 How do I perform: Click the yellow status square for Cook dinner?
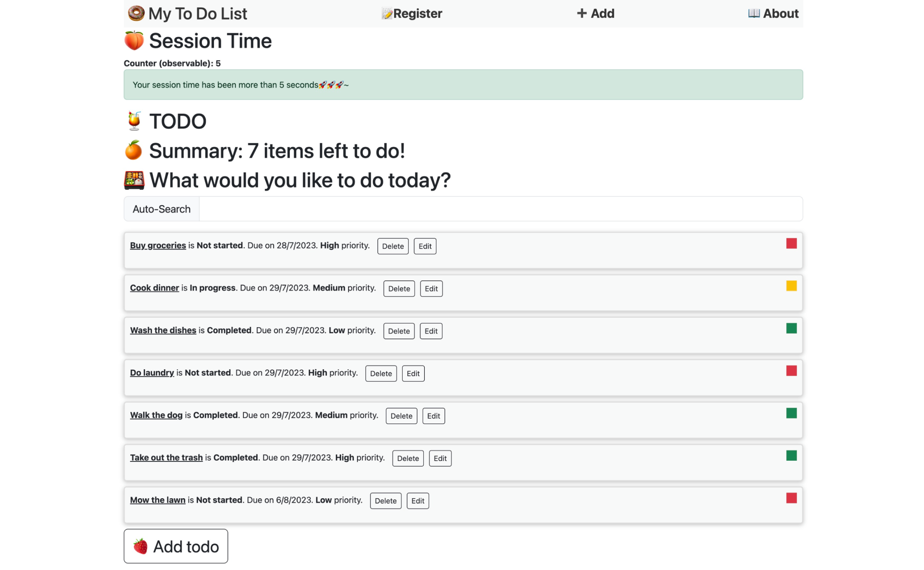(x=791, y=286)
